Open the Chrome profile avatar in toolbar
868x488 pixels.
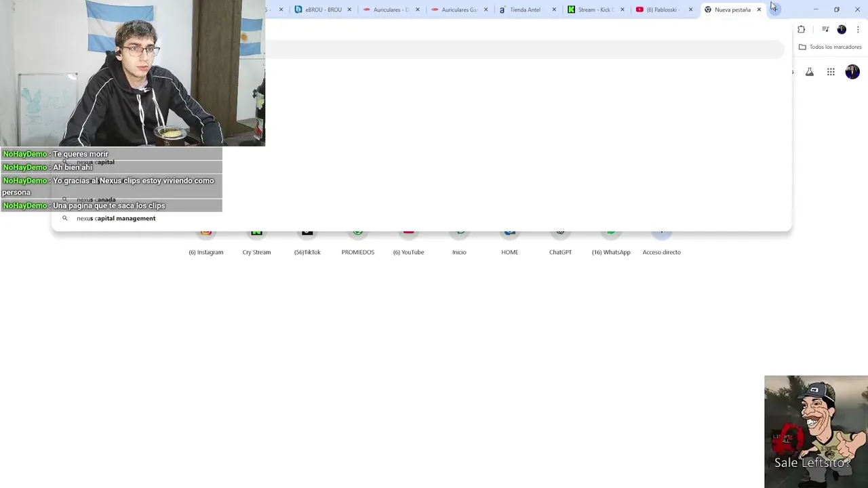coord(842,29)
